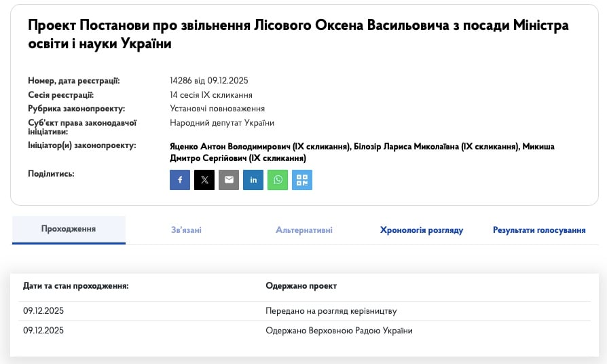
Task: Click the date beside Передано на розгляд керівництву
Action: 43,311
